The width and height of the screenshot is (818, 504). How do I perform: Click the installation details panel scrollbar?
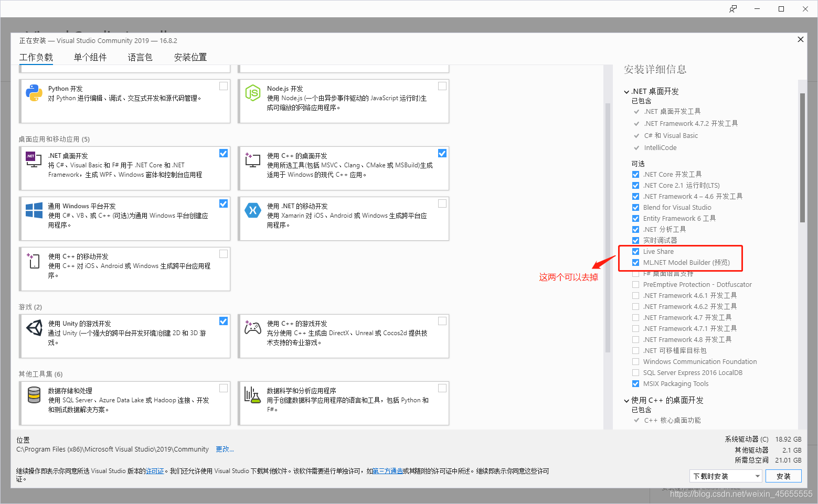coord(802,157)
